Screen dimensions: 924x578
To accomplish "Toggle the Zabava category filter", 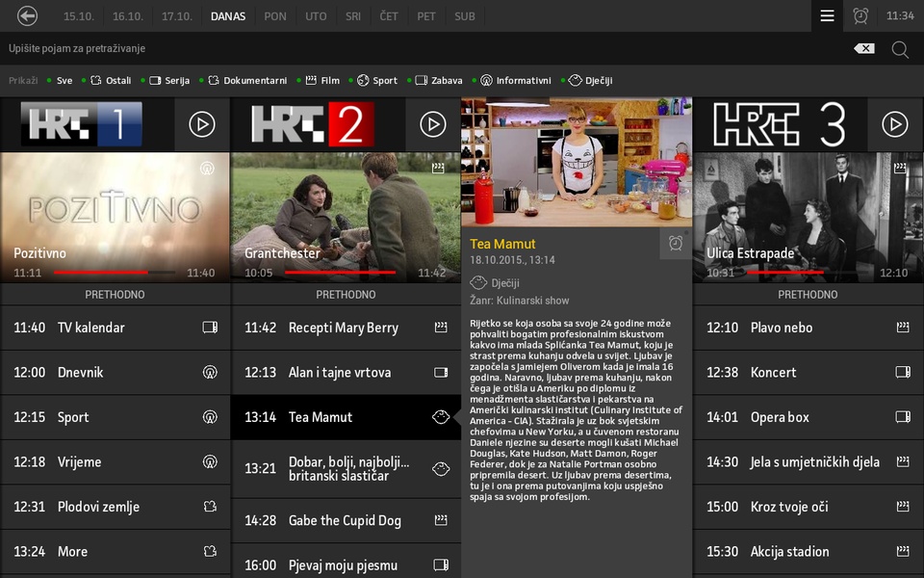I will pyautogui.click(x=435, y=80).
